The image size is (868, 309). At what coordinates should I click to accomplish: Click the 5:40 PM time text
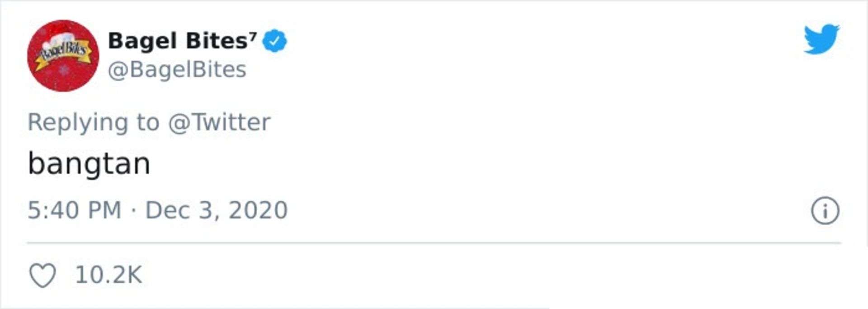coord(75,210)
